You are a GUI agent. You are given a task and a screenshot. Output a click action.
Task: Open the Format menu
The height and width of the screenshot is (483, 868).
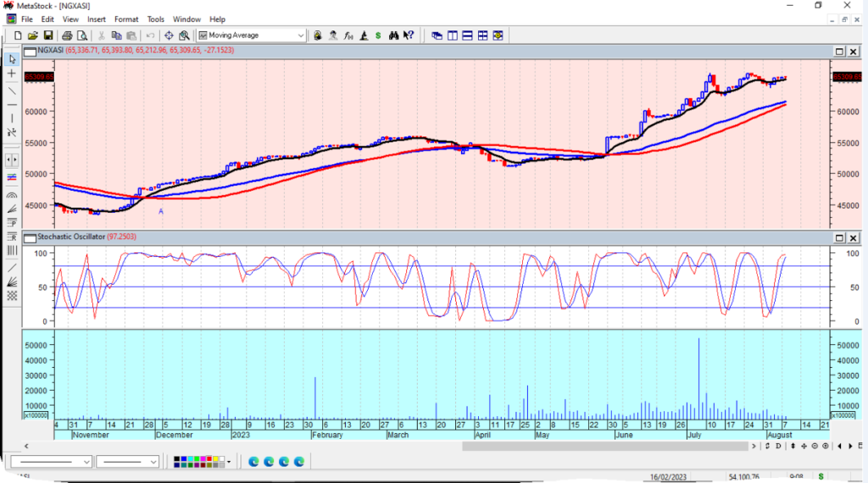click(x=126, y=19)
